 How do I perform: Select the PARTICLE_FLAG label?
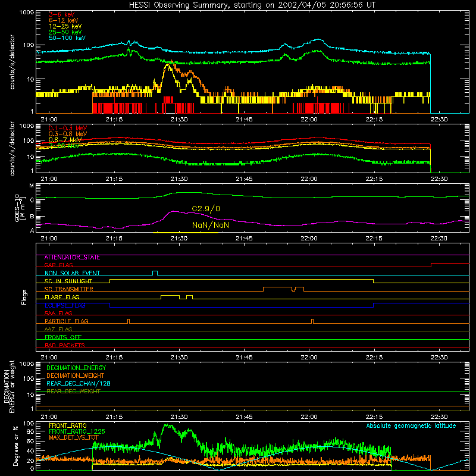pos(67,321)
